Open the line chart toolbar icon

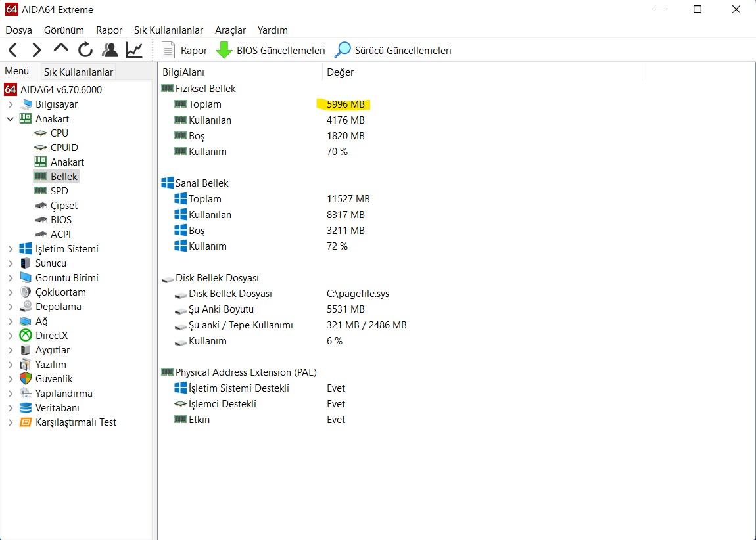(134, 50)
